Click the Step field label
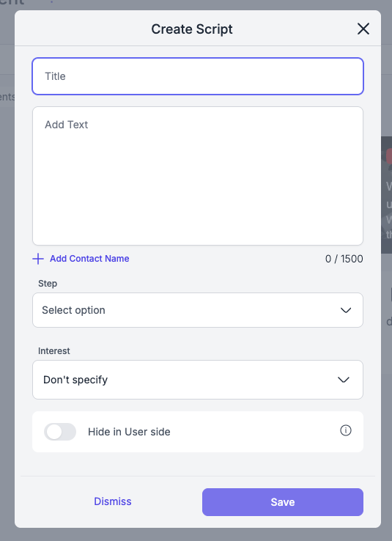The image size is (392, 541). 48,284
